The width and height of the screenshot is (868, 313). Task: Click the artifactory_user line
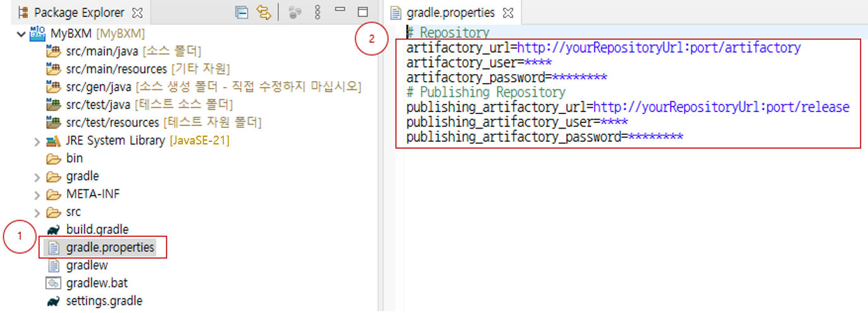(479, 62)
